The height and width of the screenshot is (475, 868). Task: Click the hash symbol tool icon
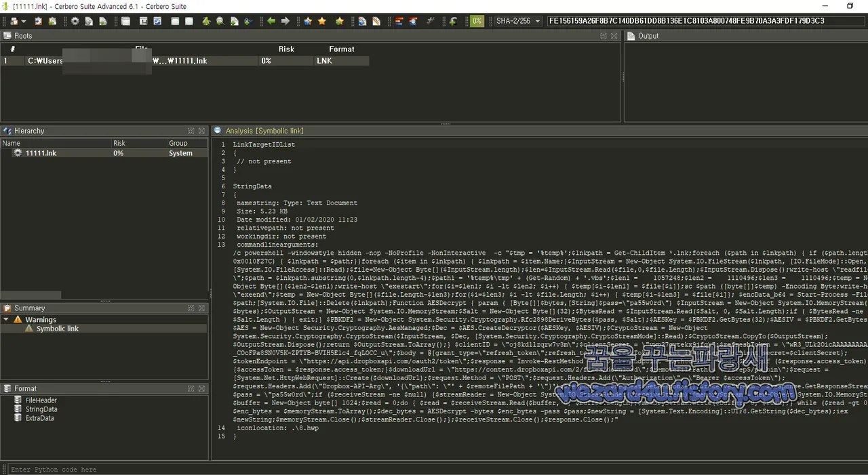[x=430, y=21]
